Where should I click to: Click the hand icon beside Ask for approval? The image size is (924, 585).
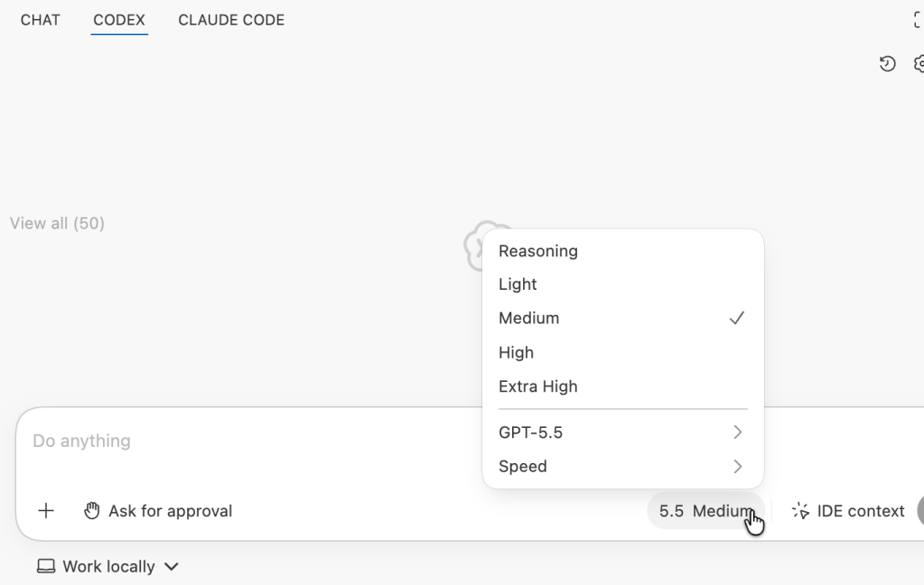tap(91, 511)
